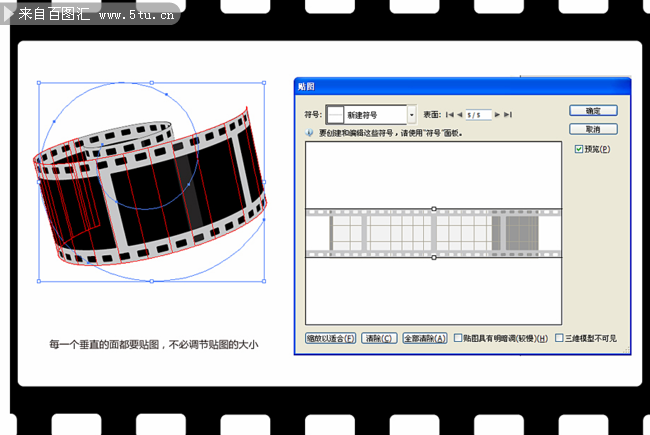
Task: Click the 确定 OK button
Action: [593, 110]
